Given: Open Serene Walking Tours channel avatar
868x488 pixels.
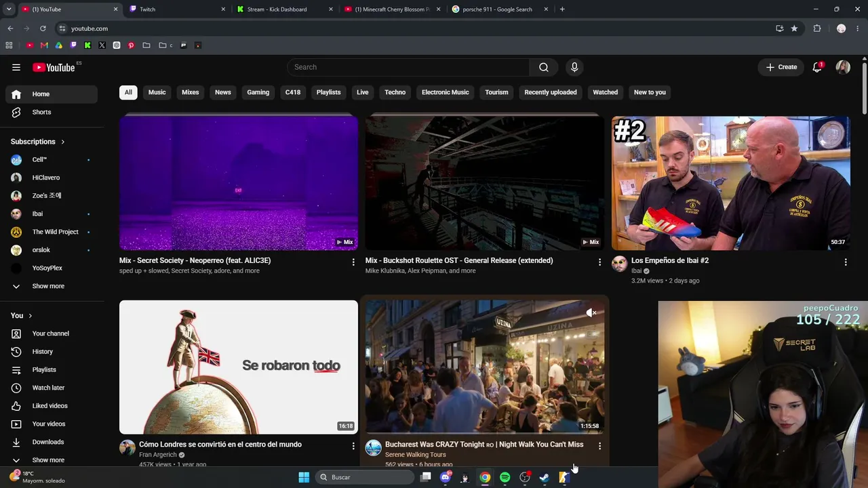Looking at the screenshot, I should pos(374,447).
